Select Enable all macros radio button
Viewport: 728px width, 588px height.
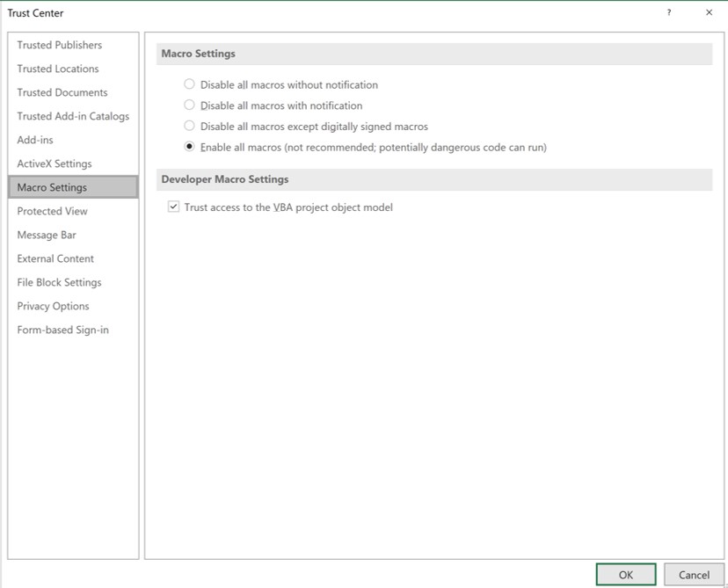pos(189,147)
